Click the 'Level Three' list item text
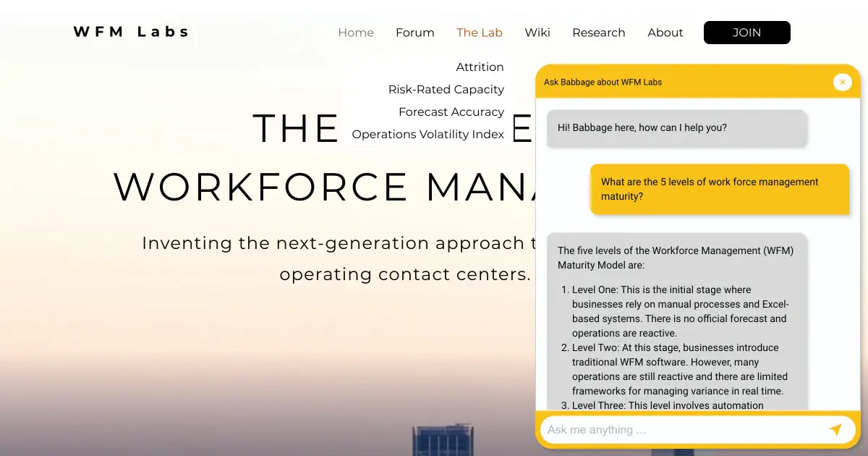The height and width of the screenshot is (456, 868). point(668,405)
